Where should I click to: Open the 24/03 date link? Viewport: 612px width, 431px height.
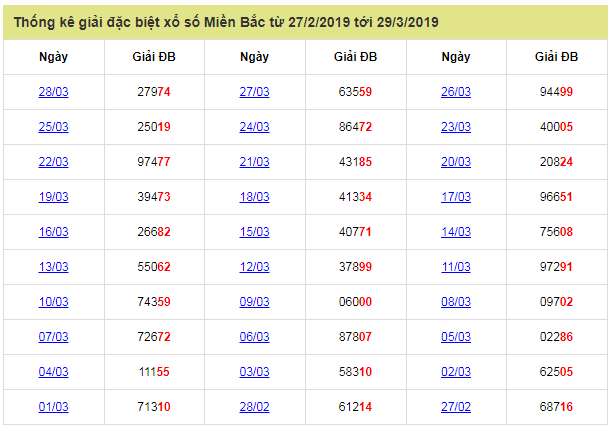tap(255, 127)
